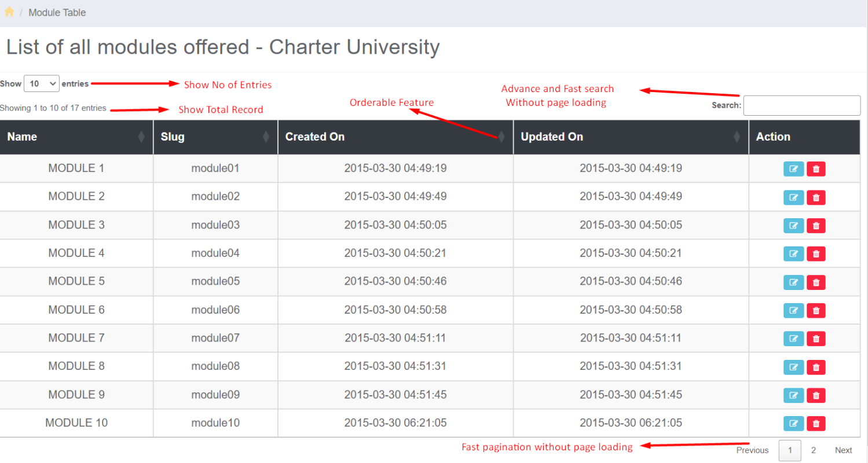This screenshot has height=463, width=868.
Task: Click the Previous pagination link
Action: (752, 450)
